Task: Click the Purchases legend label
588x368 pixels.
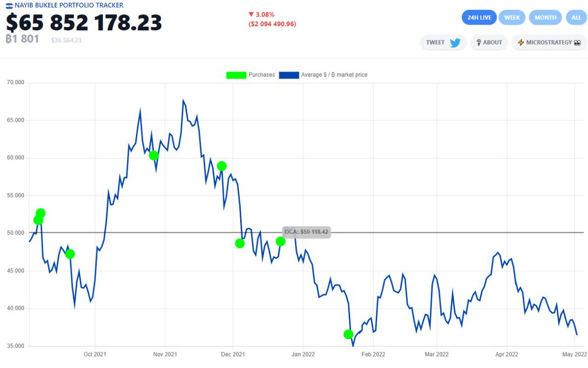Action: (x=262, y=75)
